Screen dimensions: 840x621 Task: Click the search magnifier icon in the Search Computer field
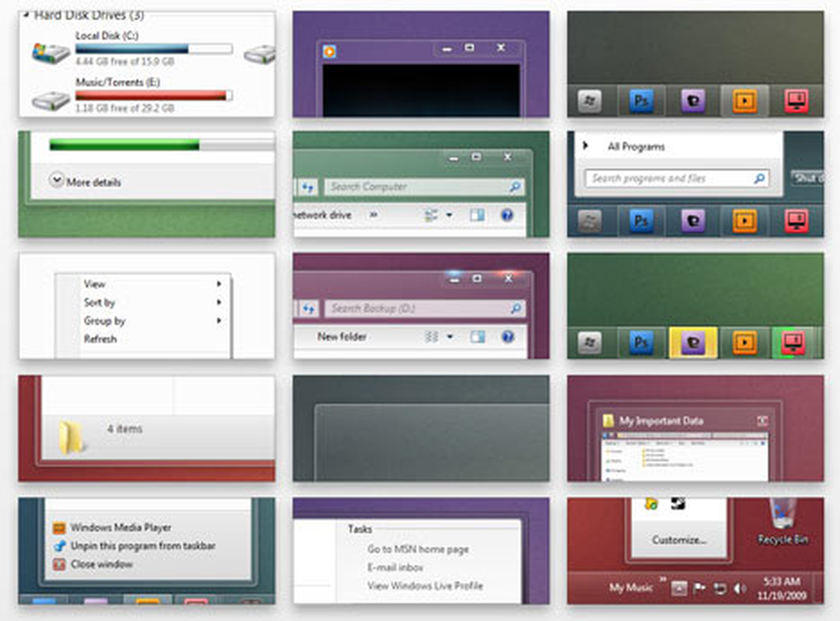click(514, 187)
